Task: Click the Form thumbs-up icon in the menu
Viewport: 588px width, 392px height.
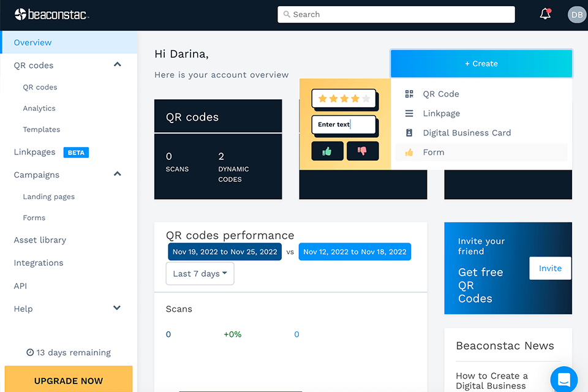Action: pos(409,153)
